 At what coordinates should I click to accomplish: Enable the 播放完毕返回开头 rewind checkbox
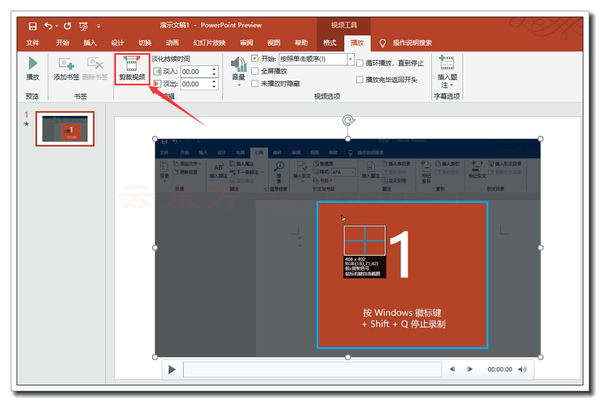coord(360,80)
